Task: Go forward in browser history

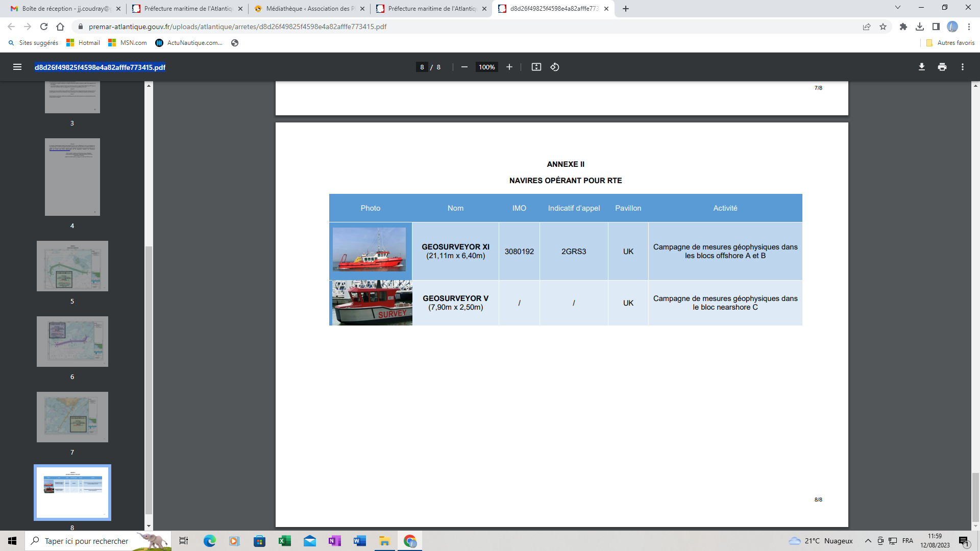Action: tap(28, 27)
